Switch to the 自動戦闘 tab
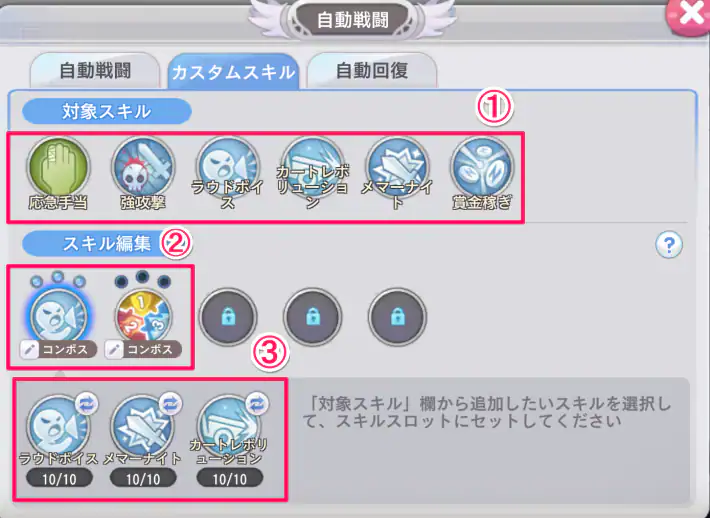The width and height of the screenshot is (710, 518). pyautogui.click(x=95, y=71)
